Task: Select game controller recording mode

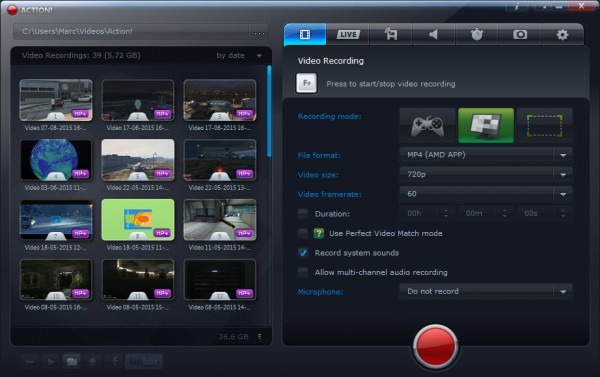Action: click(x=427, y=126)
